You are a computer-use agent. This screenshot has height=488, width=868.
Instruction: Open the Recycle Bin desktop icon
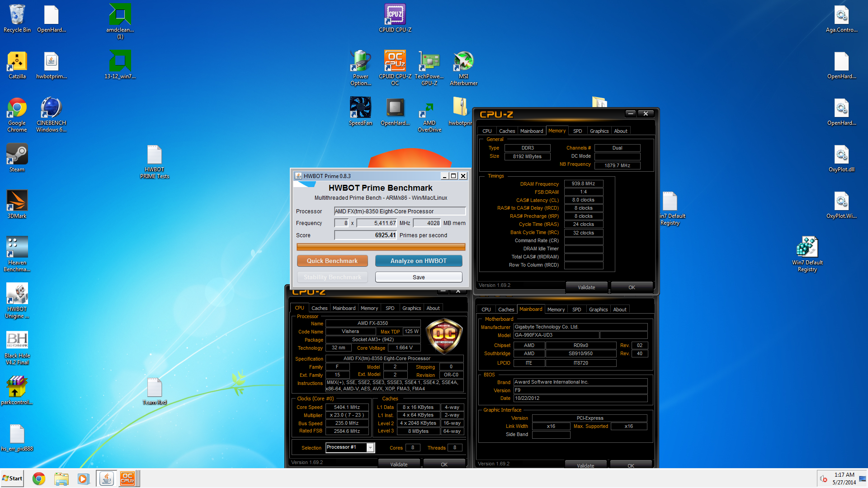[x=17, y=19]
